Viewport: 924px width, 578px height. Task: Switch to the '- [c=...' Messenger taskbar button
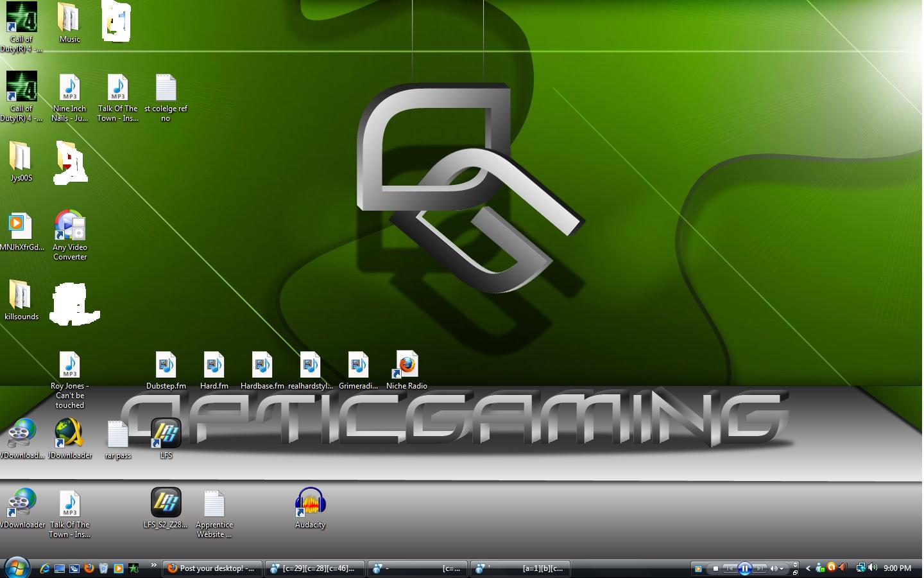click(418, 568)
